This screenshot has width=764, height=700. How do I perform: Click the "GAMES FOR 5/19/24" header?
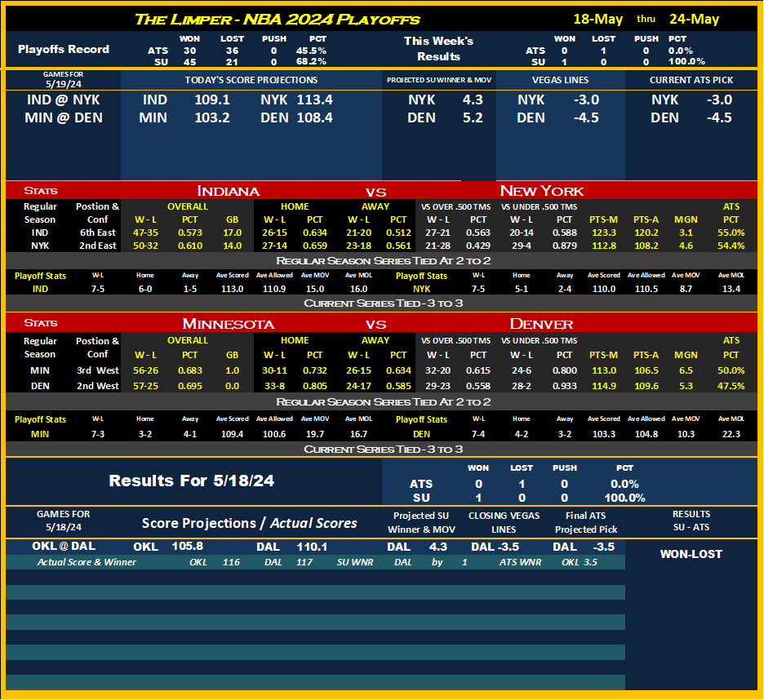coord(64,79)
